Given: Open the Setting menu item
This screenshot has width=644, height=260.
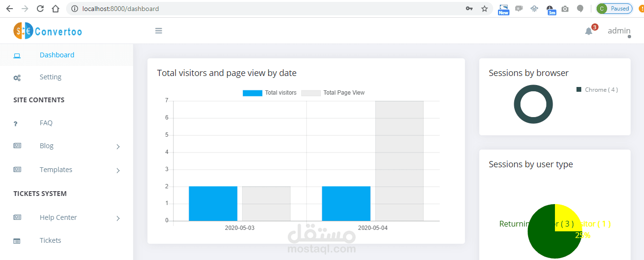Looking at the screenshot, I should coord(50,77).
